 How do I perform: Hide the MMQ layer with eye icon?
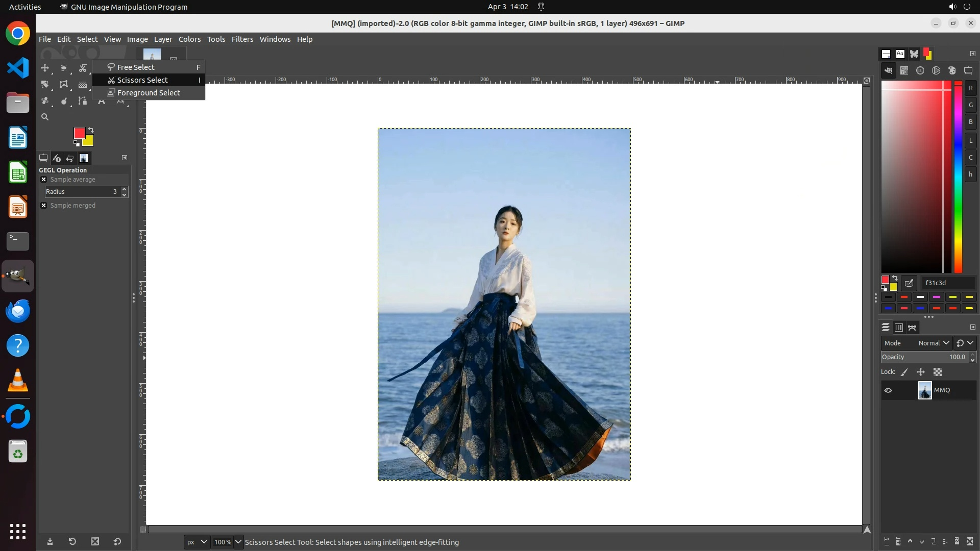[x=888, y=390]
